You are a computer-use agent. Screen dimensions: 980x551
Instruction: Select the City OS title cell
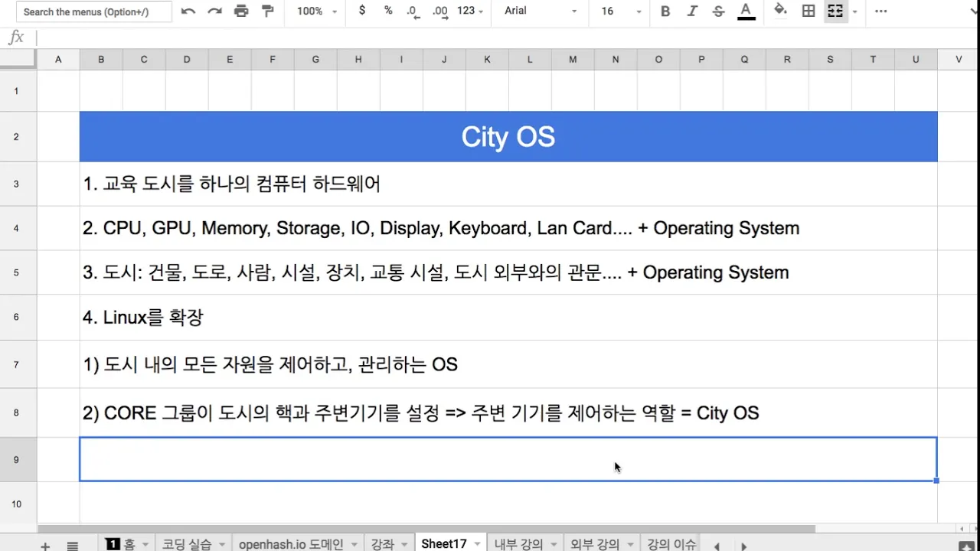(x=508, y=136)
